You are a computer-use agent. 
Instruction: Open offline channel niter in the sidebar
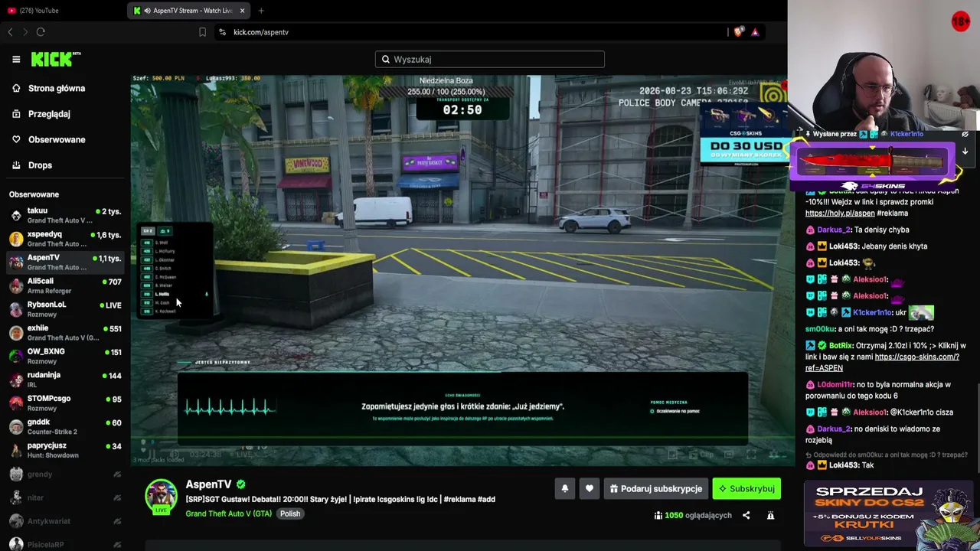point(65,498)
